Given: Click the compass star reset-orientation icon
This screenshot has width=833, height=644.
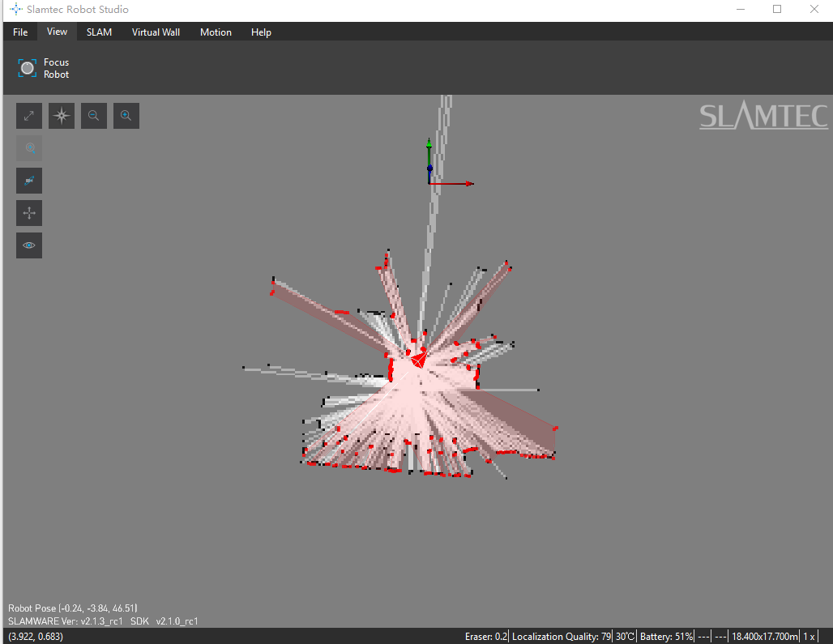Looking at the screenshot, I should coord(62,116).
